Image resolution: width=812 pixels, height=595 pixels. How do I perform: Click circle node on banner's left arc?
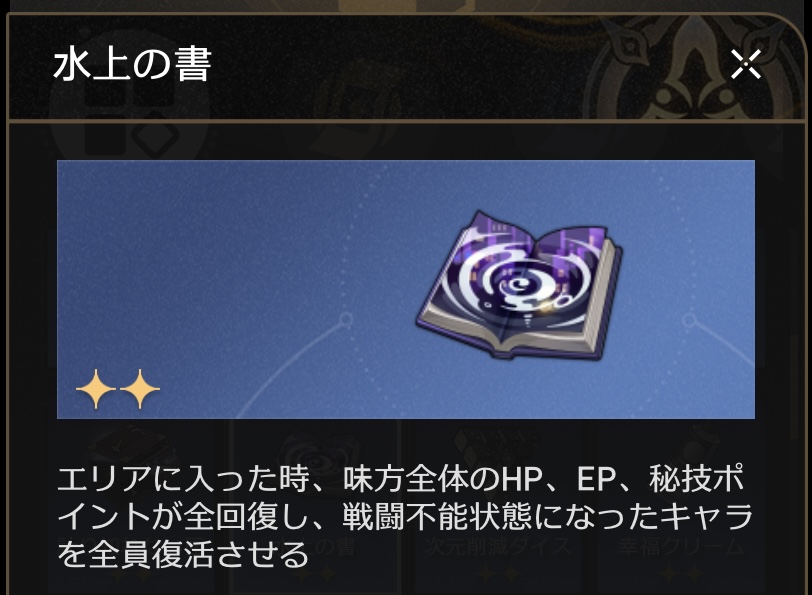coord(346,320)
